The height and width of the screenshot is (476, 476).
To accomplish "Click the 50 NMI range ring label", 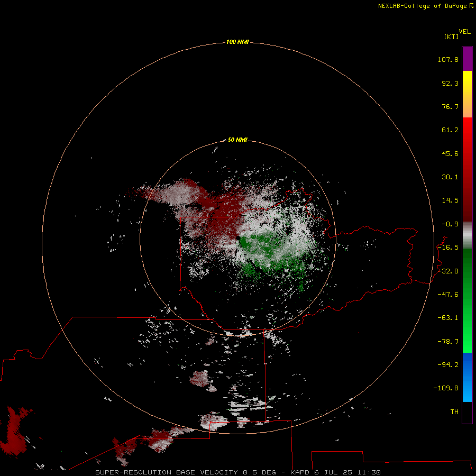I will 237,140.
